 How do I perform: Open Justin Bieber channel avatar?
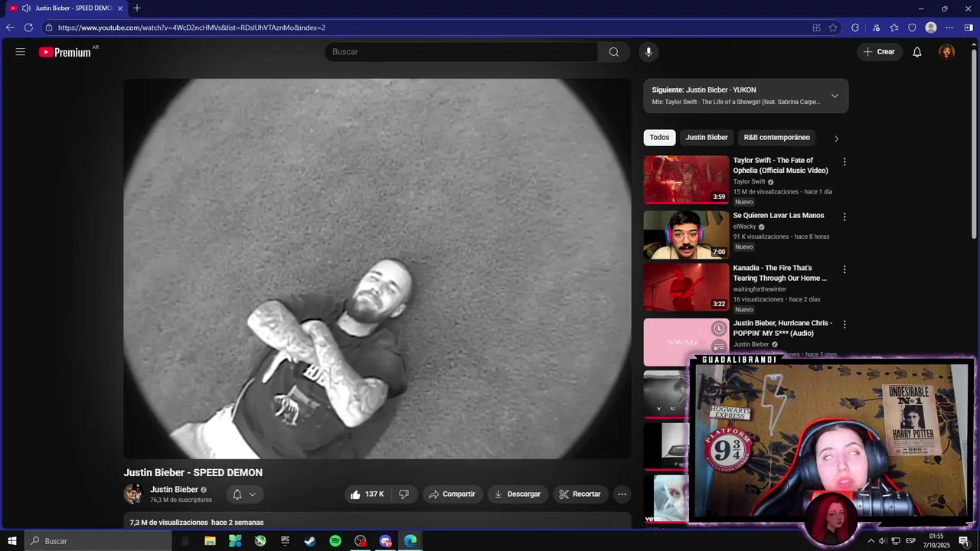click(133, 494)
